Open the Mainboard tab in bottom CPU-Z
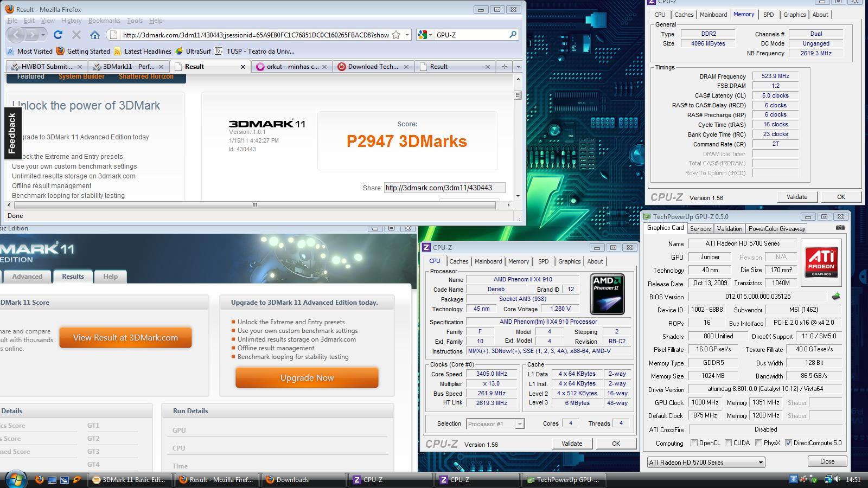Image resolution: width=868 pixels, height=488 pixels. pos(488,261)
